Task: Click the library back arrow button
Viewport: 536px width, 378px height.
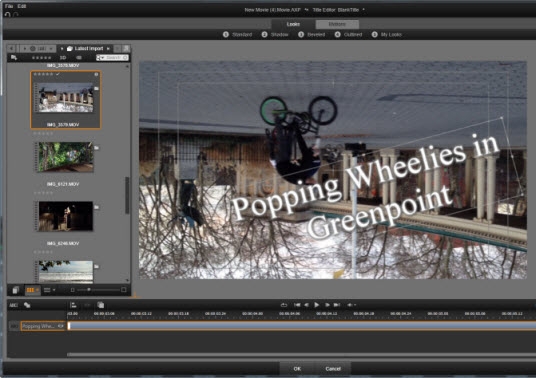Action: (x=12, y=49)
